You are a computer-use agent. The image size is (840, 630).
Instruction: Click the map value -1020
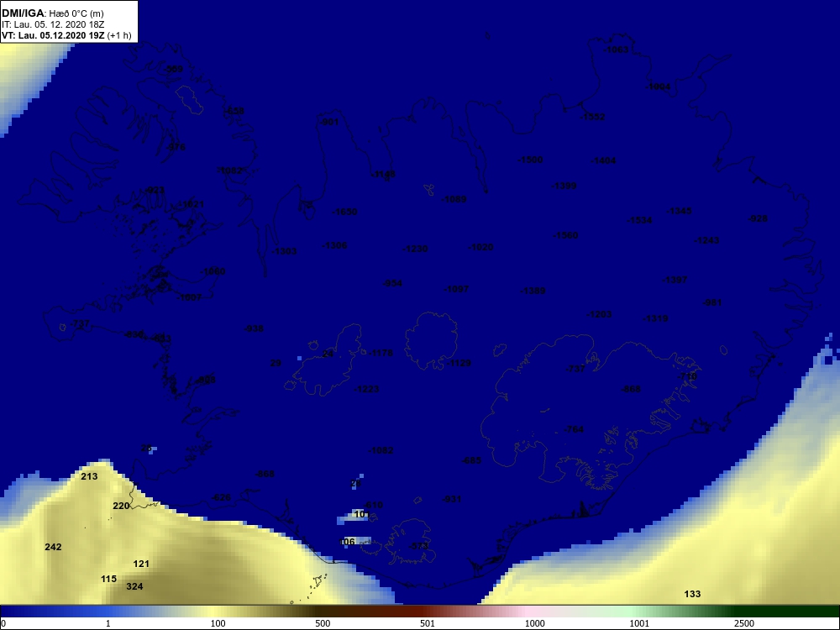click(x=480, y=247)
